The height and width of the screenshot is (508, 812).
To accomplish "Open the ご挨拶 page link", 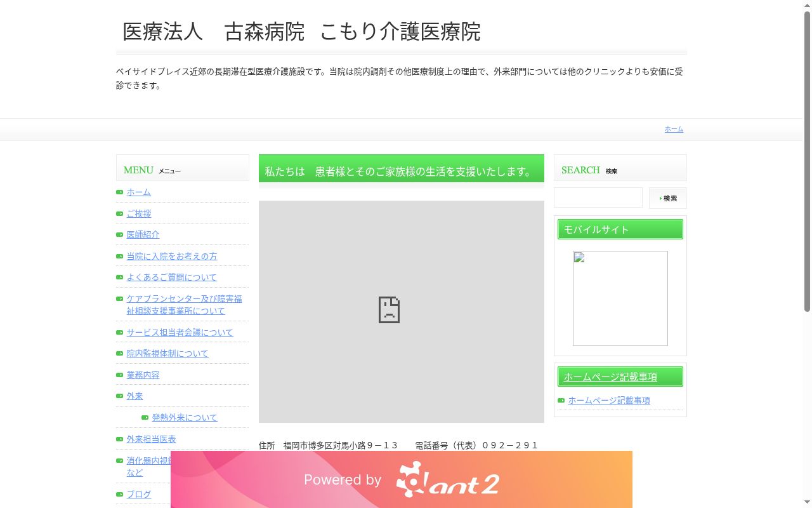I will click(138, 214).
